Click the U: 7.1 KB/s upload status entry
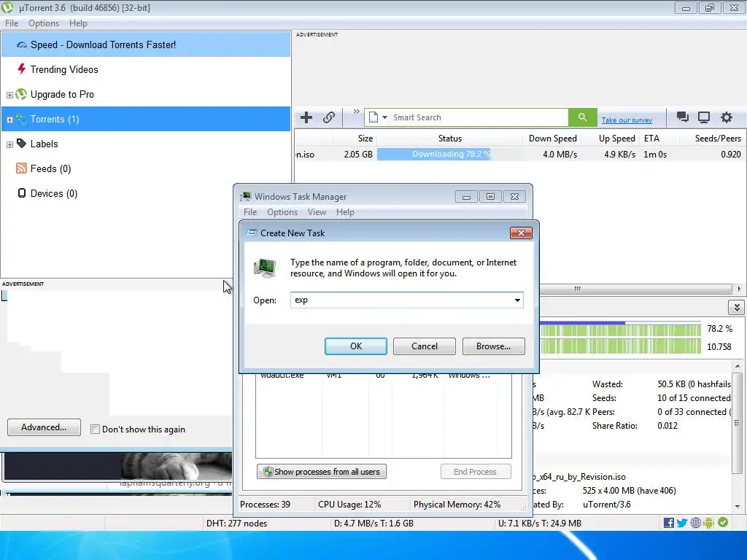Viewport: 747px width, 560px height. pyautogui.click(x=539, y=524)
